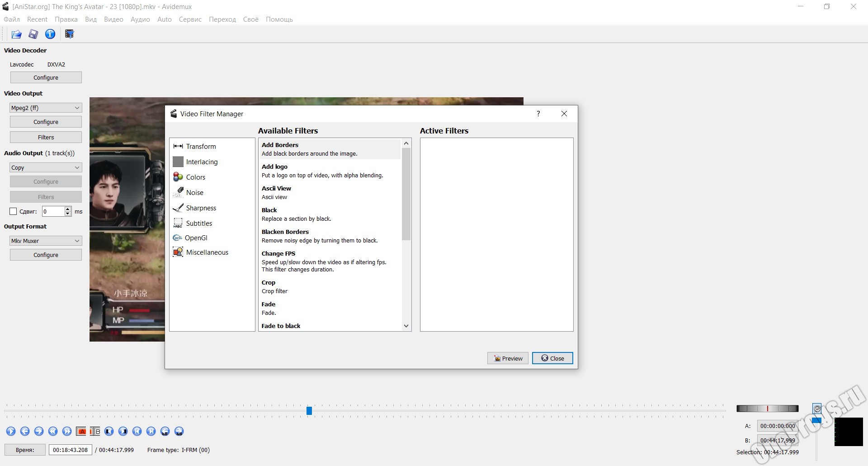This screenshot has height=466, width=868.
Task: Select the Fade filter entry
Action: click(330, 308)
